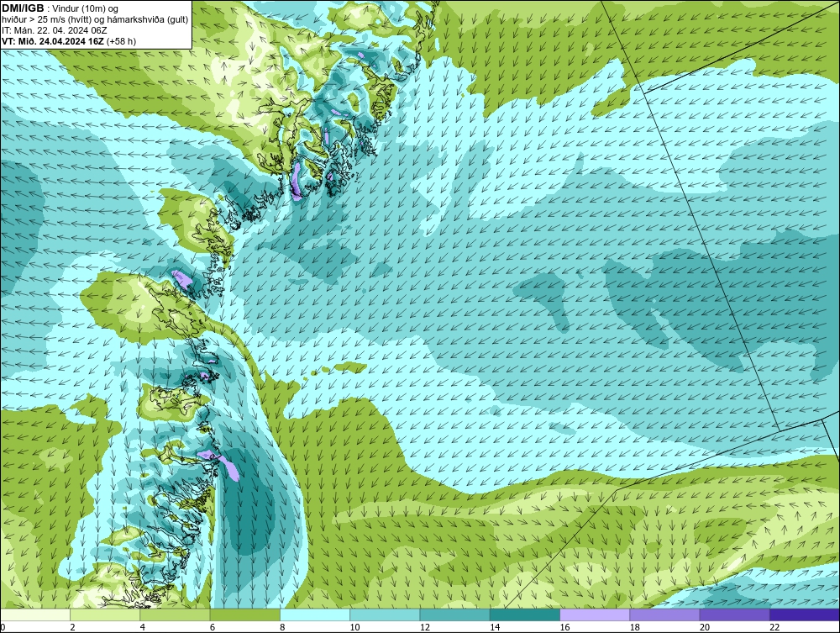This screenshot has height=633, width=840.
Task: Click the legend label "0"
Action: pos(3,628)
